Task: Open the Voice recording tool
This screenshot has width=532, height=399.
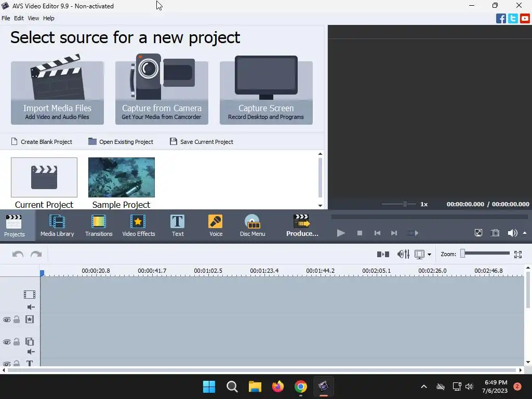Action: coord(216,225)
